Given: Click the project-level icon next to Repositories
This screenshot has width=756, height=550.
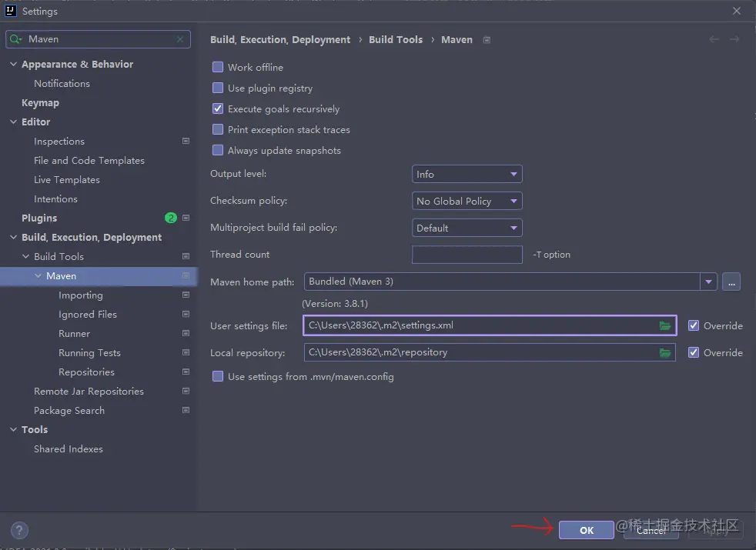Looking at the screenshot, I should [x=186, y=372].
